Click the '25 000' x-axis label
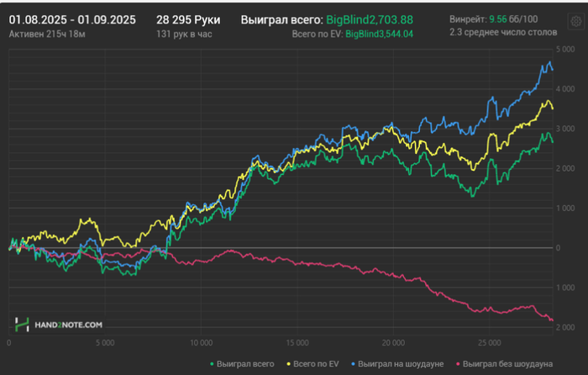The width and height of the screenshot is (588, 375). 490,343
